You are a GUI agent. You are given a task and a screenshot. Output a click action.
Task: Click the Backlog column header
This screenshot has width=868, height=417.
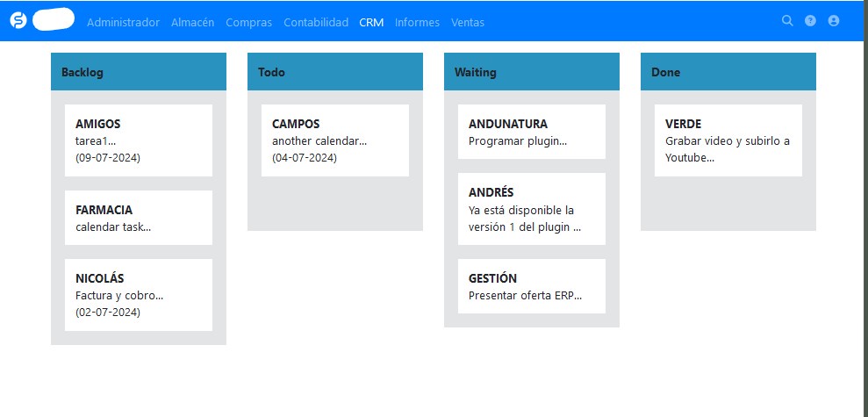(x=139, y=72)
